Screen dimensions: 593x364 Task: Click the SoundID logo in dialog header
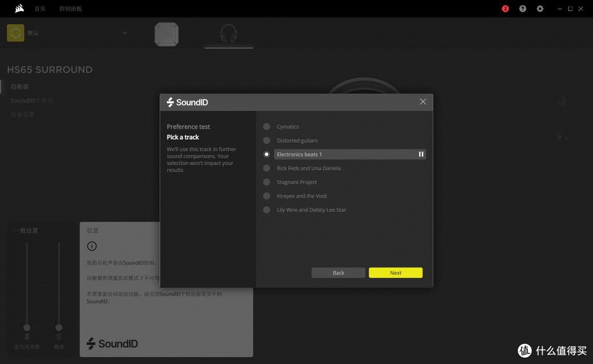187,102
